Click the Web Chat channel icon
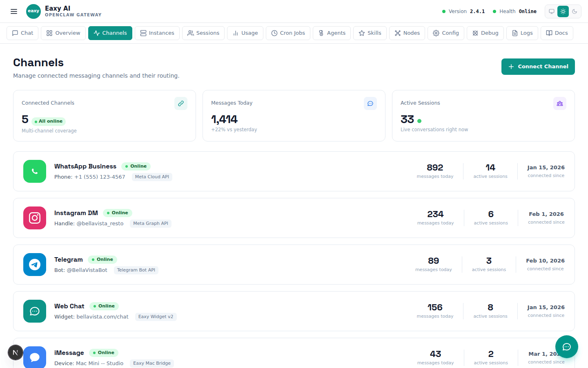This screenshot has height=368, width=588. tap(35, 311)
